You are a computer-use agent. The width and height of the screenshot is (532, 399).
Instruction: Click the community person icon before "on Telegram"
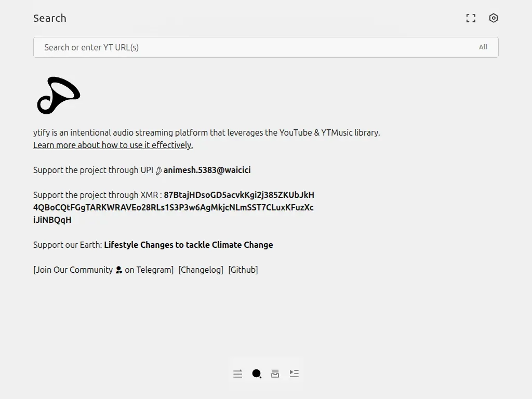[x=119, y=270]
